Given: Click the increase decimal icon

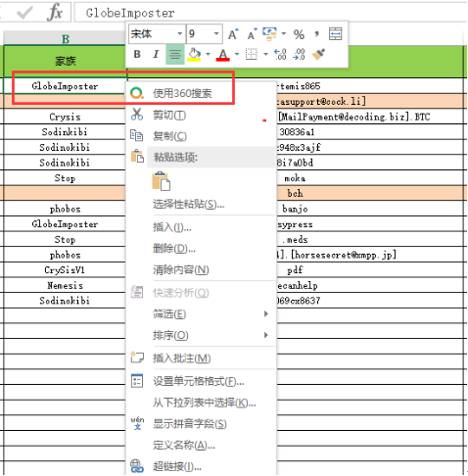Looking at the screenshot, I should tap(280, 54).
